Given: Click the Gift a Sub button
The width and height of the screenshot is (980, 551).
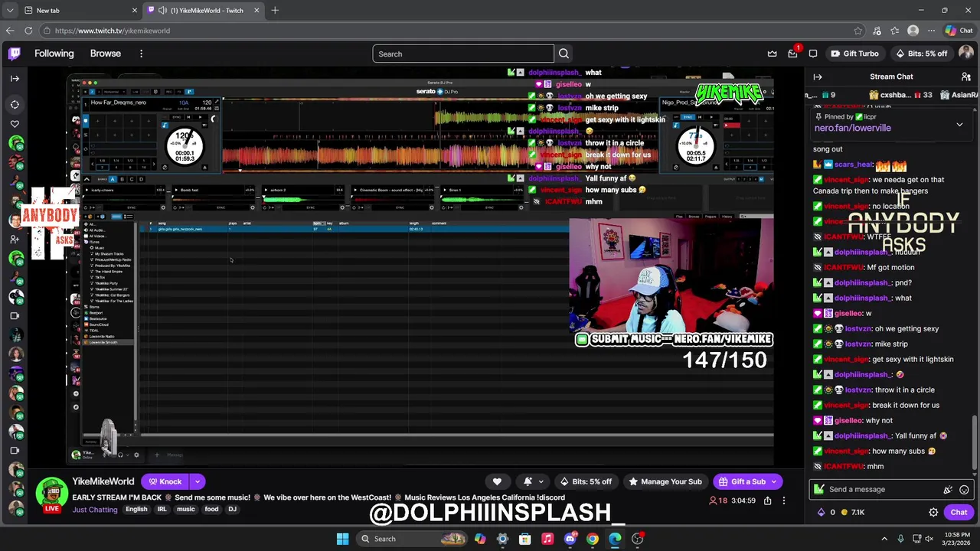Looking at the screenshot, I should point(741,481).
